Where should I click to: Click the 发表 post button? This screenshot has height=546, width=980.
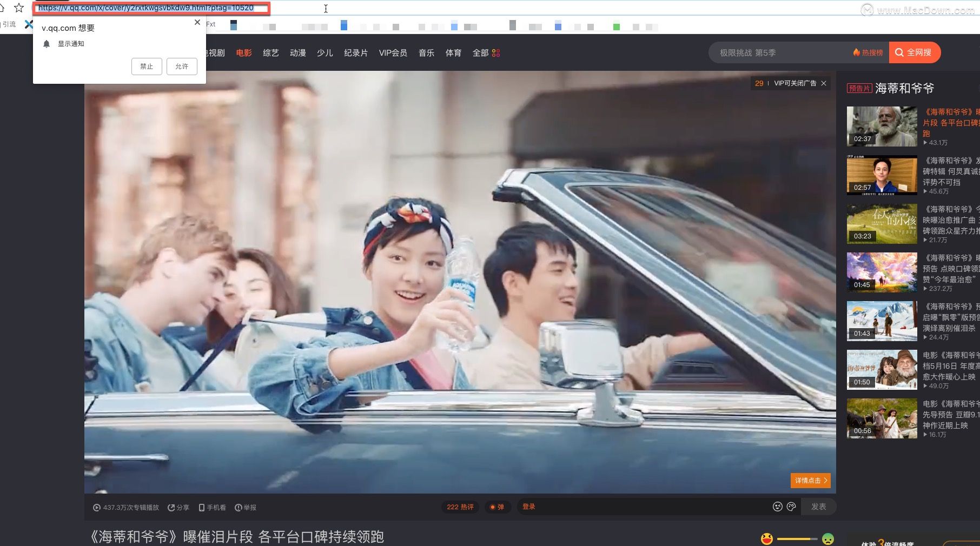819,507
